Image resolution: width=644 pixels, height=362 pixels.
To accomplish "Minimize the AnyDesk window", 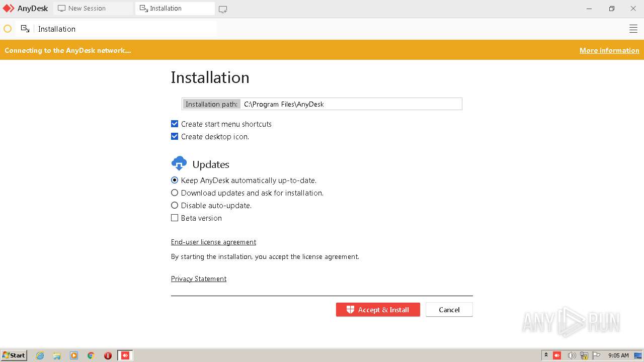I will pos(589,9).
